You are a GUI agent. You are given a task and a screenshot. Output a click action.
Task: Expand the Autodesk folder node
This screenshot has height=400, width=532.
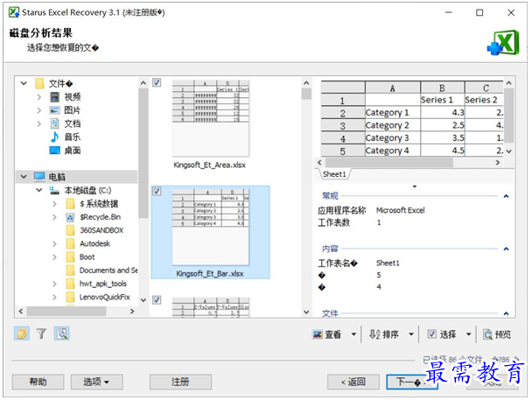tap(54, 243)
